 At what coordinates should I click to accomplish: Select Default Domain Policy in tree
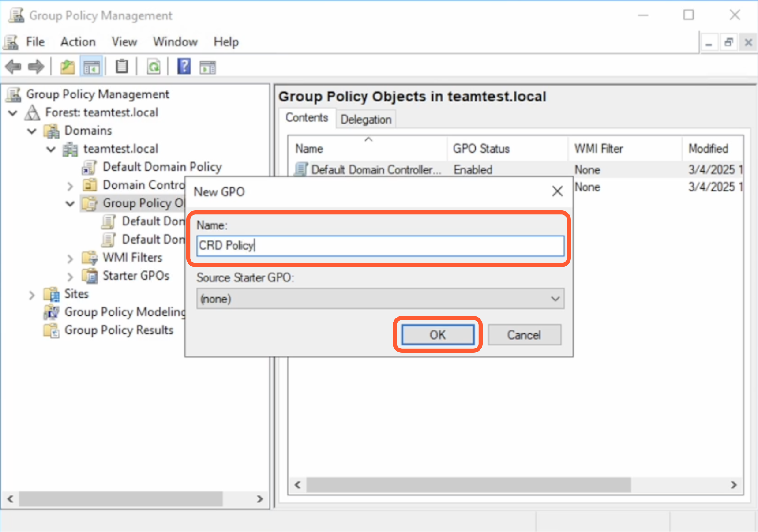[x=161, y=167]
